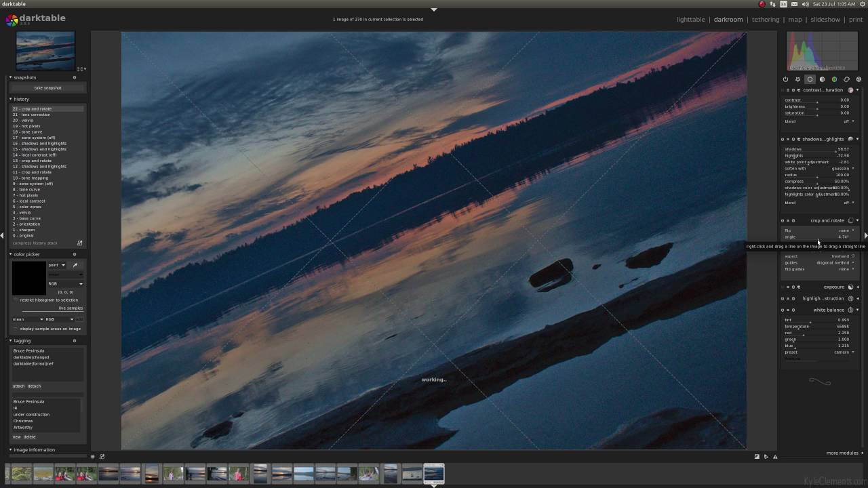Click the detach tag button

[x=34, y=386]
